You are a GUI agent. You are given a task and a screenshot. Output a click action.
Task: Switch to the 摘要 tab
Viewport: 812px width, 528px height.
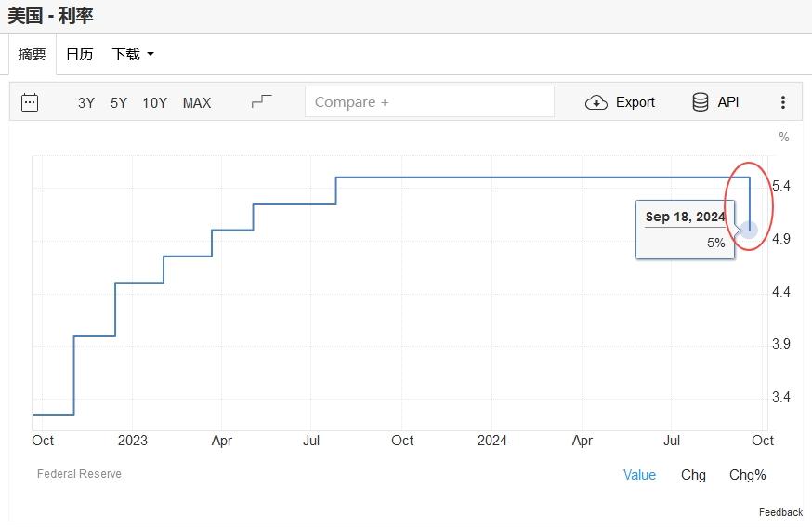[33, 55]
